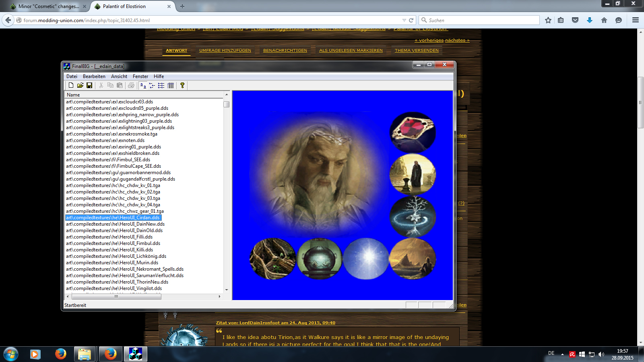The image size is (644, 362).
Task: Go to the vorheriges topic link
Action: [429, 40]
